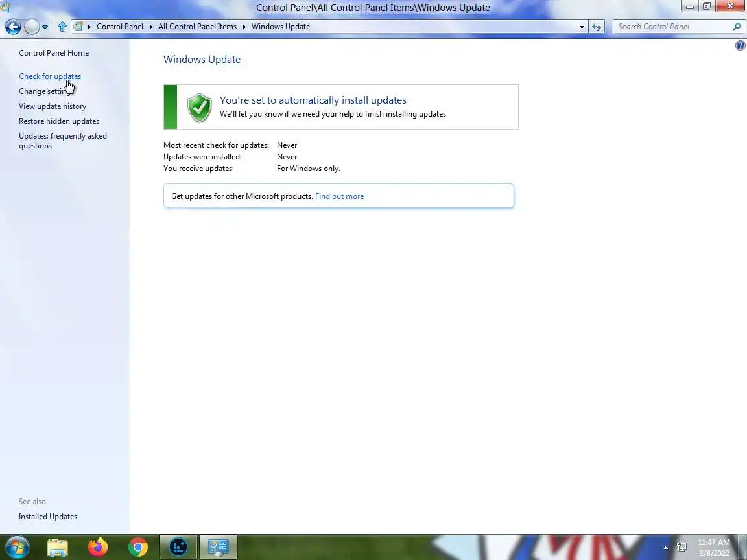Click the green shield status icon
The height and width of the screenshot is (560, 747).
tap(200, 108)
